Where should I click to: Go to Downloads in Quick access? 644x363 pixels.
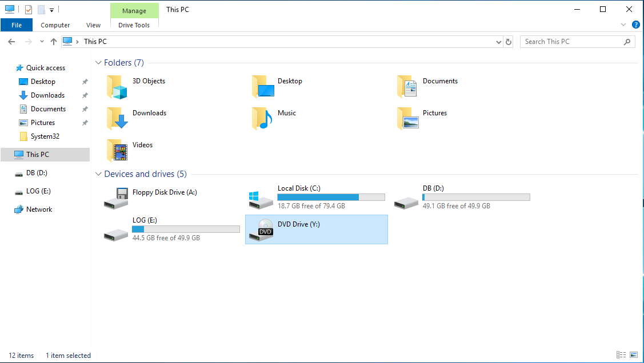[47, 95]
